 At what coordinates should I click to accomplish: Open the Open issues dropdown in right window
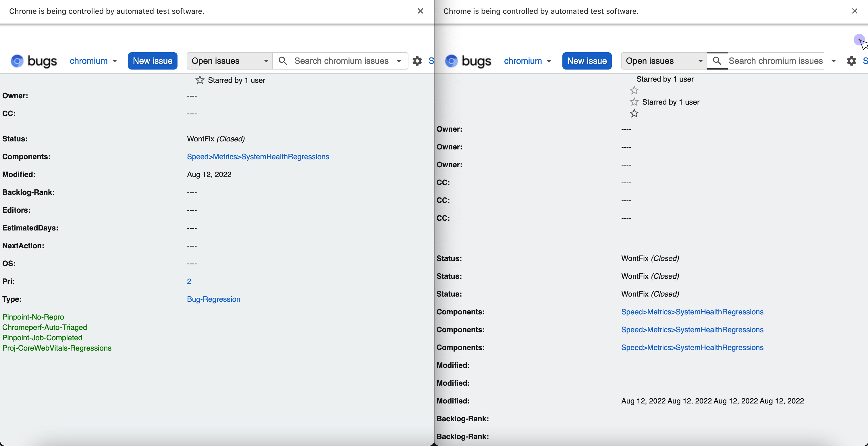663,61
